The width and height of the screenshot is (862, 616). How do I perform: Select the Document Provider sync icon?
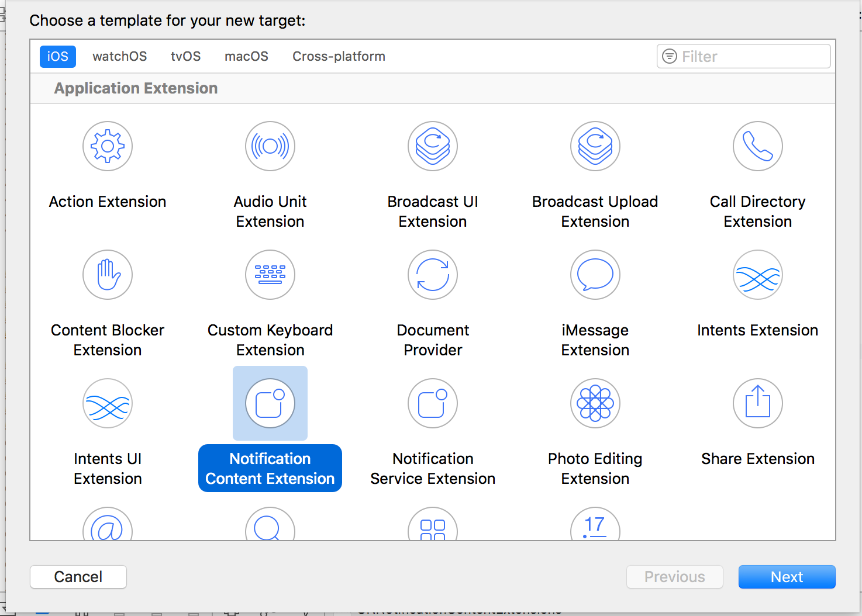(433, 275)
